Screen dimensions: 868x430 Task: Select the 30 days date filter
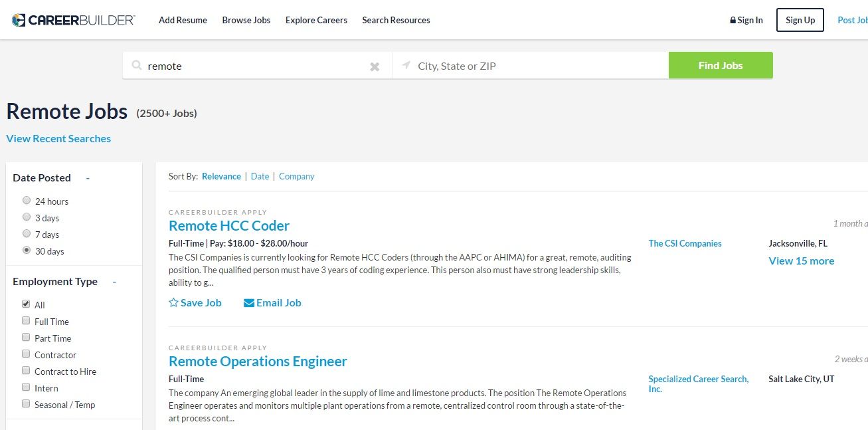click(x=27, y=251)
